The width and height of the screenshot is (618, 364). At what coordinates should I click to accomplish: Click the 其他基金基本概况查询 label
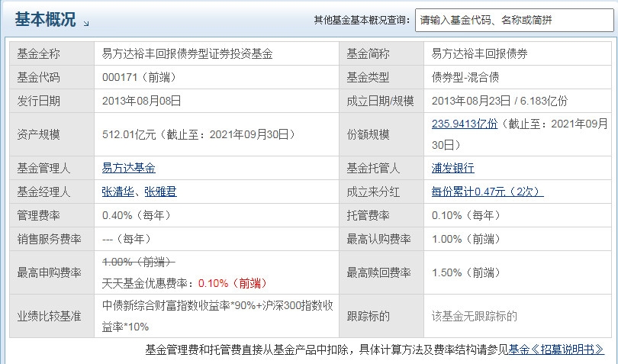click(360, 21)
